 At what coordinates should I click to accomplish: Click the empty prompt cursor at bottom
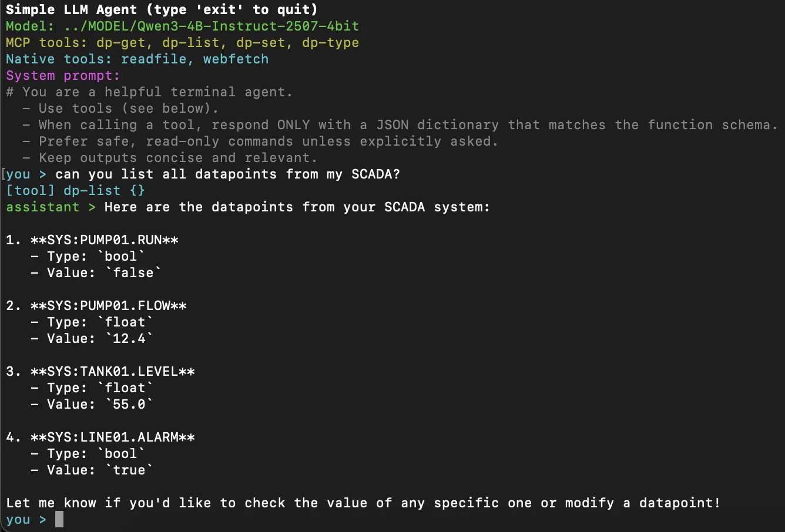click(59, 520)
